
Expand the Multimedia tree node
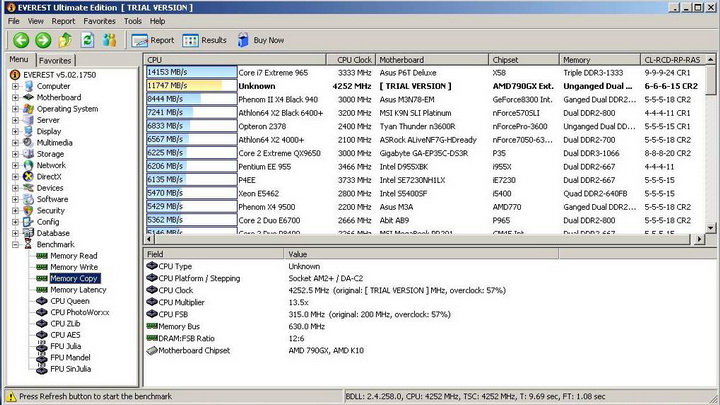point(15,143)
